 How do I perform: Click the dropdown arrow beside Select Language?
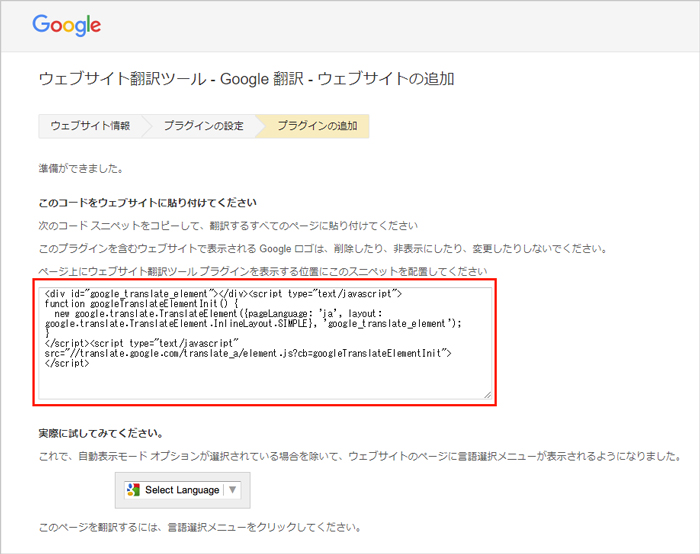click(232, 490)
